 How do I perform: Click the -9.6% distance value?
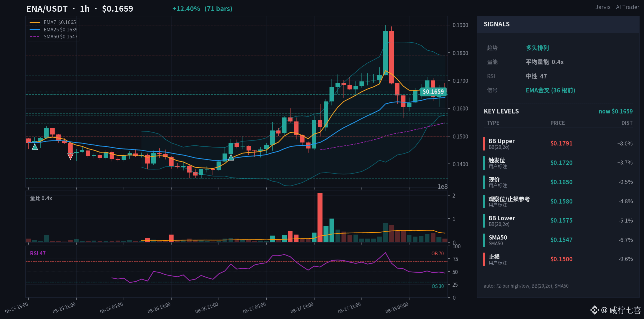[x=626, y=259]
